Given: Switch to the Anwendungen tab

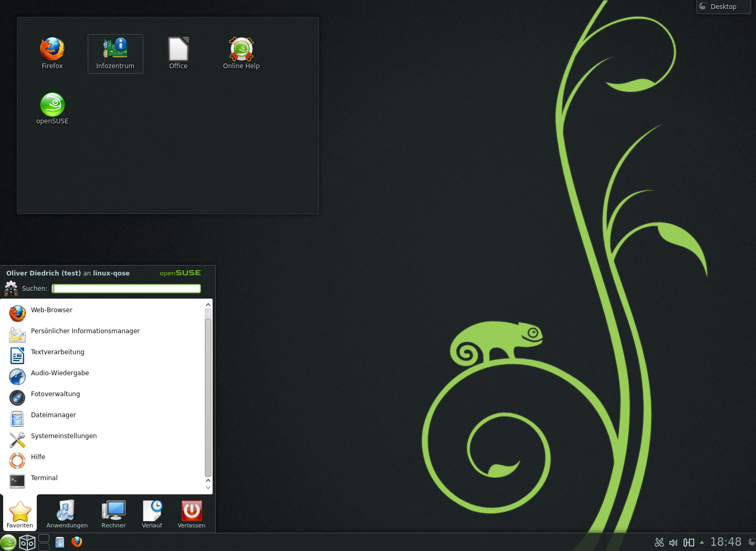Looking at the screenshot, I should (67, 514).
